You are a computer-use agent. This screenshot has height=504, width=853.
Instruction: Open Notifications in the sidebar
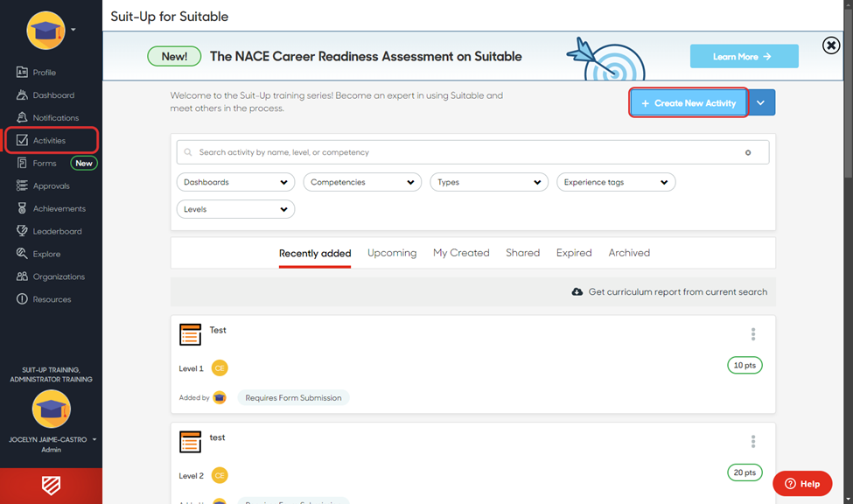48,117
